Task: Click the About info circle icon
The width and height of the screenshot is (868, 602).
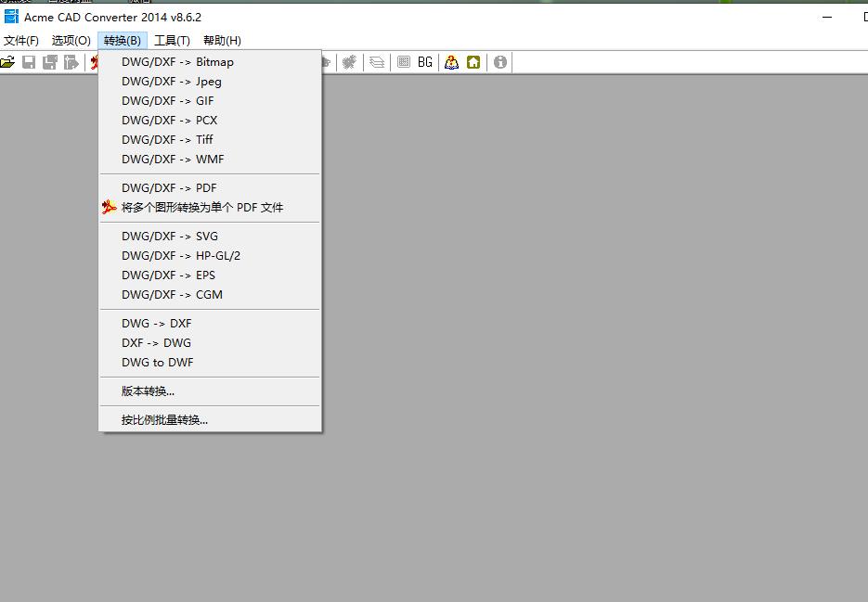Action: tap(500, 62)
